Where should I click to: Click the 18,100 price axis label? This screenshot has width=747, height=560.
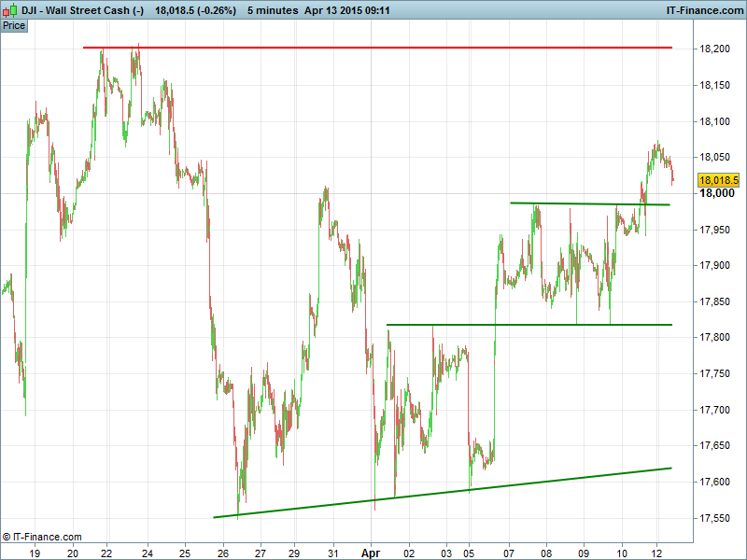point(714,121)
